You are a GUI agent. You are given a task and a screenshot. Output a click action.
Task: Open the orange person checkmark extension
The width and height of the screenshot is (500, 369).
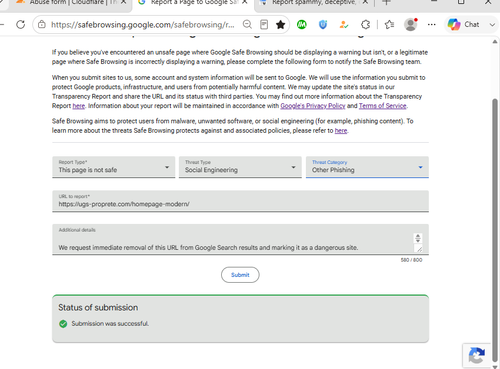[x=344, y=25]
